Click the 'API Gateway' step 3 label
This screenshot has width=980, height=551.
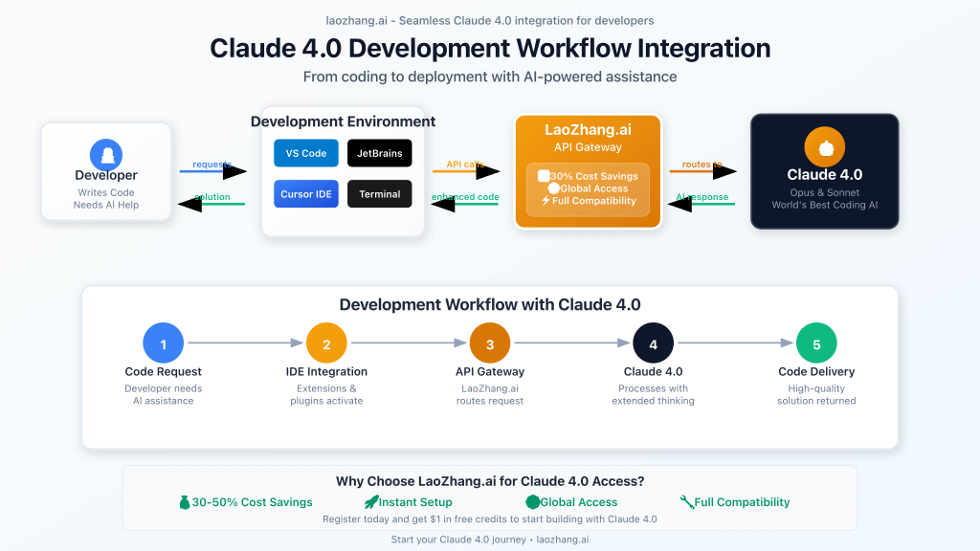click(490, 372)
